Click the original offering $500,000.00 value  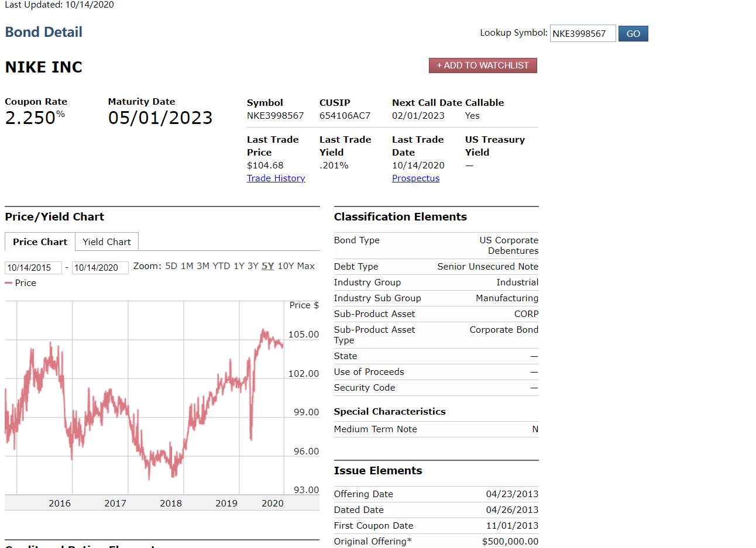pyautogui.click(x=510, y=542)
